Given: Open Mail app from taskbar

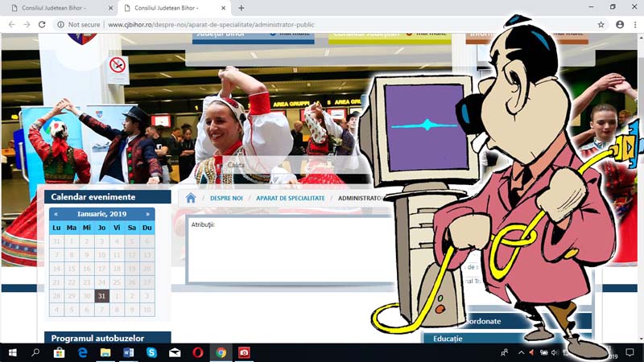Looking at the screenshot, I should [175, 352].
